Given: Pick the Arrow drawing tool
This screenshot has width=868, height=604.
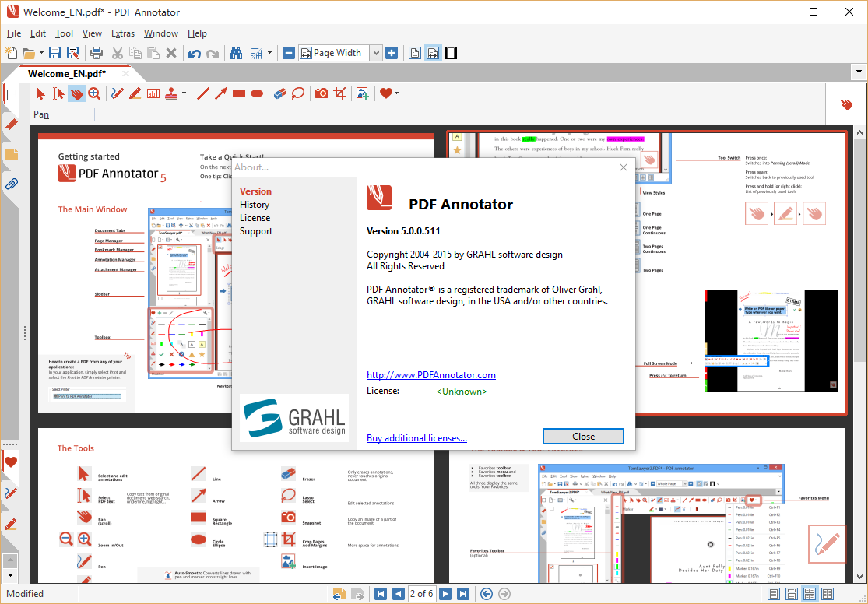Looking at the screenshot, I should click(x=221, y=93).
